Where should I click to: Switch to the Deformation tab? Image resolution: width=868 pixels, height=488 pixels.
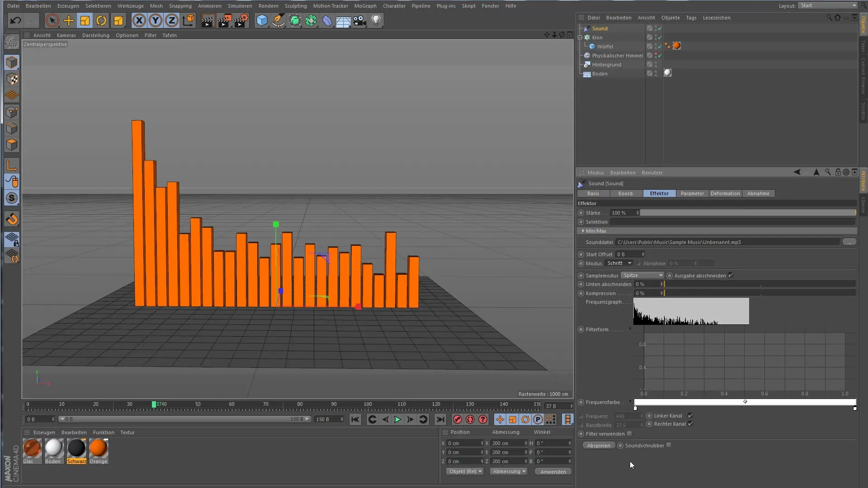(x=725, y=193)
